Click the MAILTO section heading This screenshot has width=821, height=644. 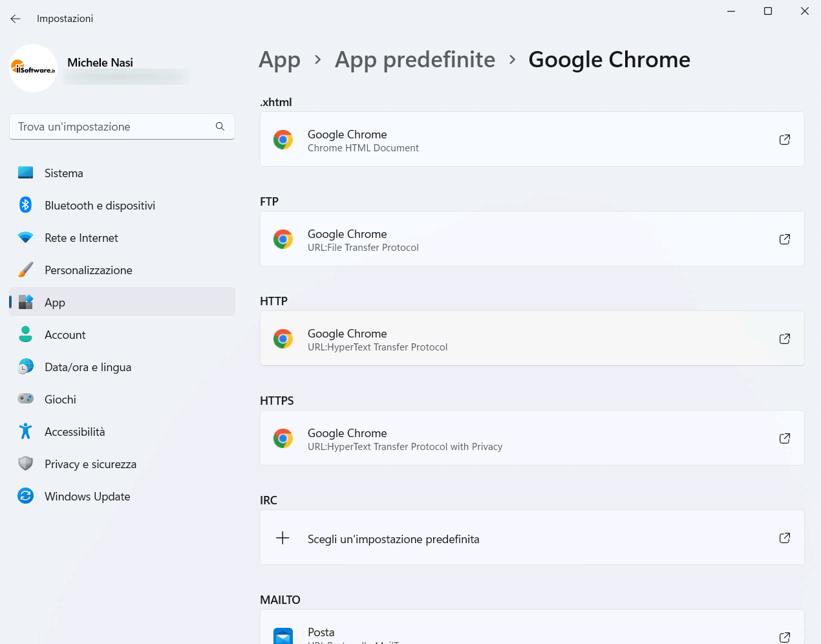[x=281, y=600]
